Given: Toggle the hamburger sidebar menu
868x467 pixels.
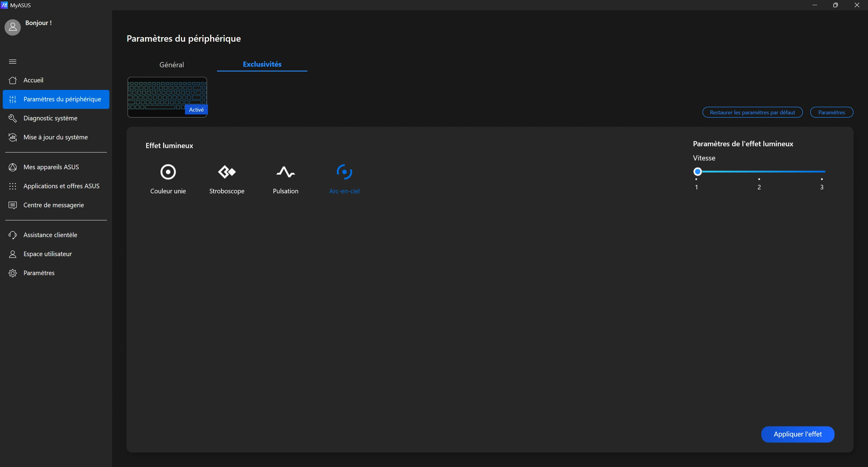Looking at the screenshot, I should 12,61.
